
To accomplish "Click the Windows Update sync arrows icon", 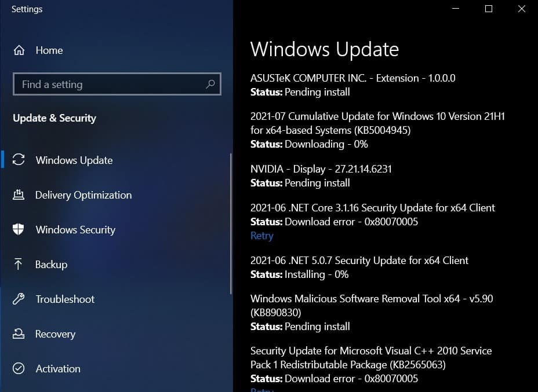I will pyautogui.click(x=19, y=160).
